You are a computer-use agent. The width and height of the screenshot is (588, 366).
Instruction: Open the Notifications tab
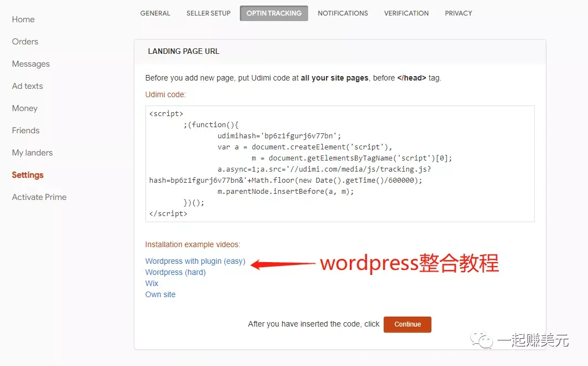[343, 13]
